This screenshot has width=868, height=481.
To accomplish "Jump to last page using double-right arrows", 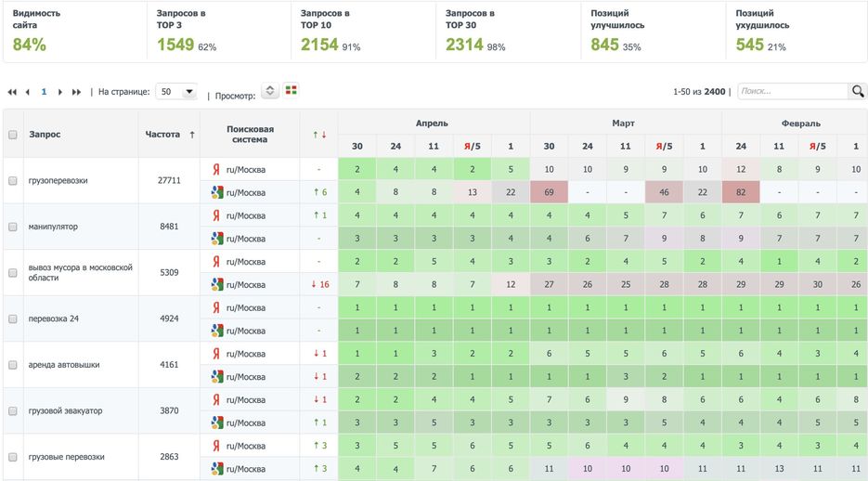I will click(76, 92).
